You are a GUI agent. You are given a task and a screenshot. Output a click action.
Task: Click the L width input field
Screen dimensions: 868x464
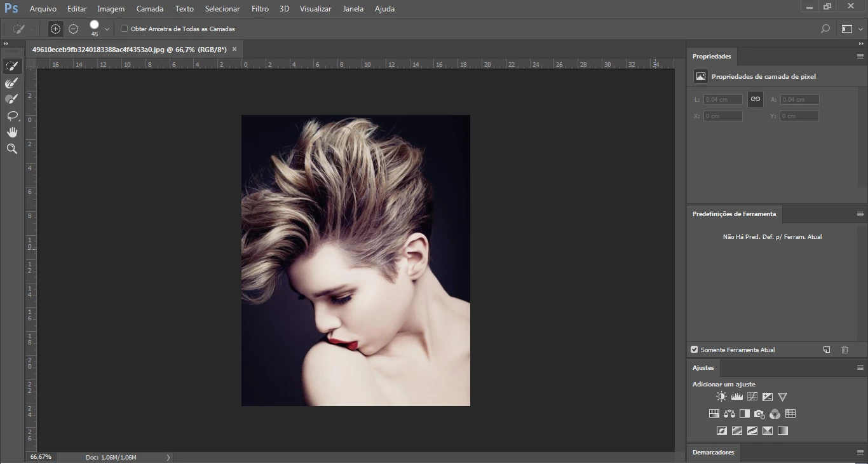click(x=723, y=99)
